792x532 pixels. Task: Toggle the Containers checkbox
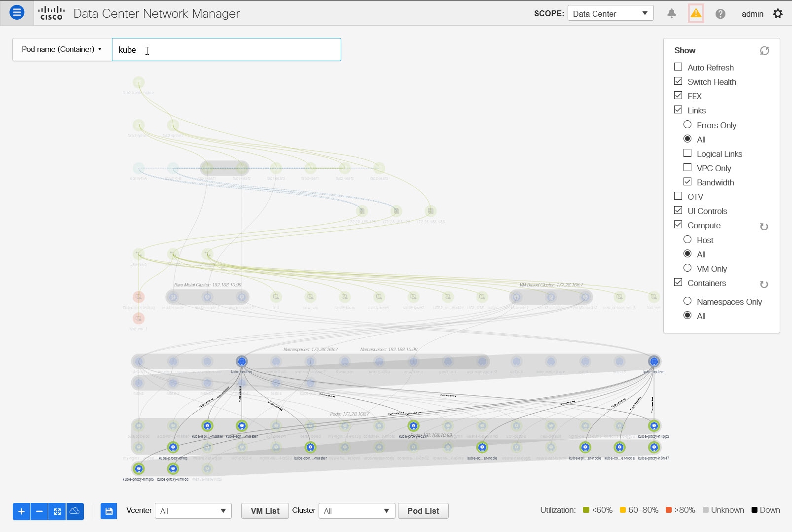[x=678, y=282]
